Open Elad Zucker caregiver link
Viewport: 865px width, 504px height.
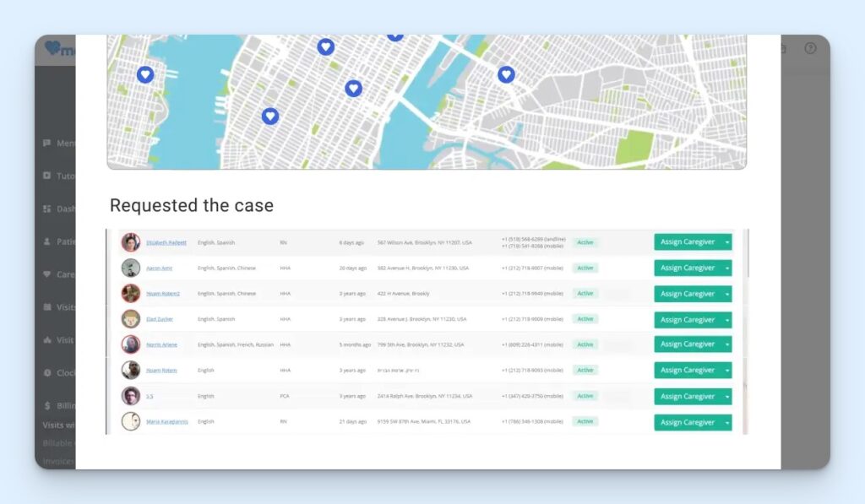160,319
